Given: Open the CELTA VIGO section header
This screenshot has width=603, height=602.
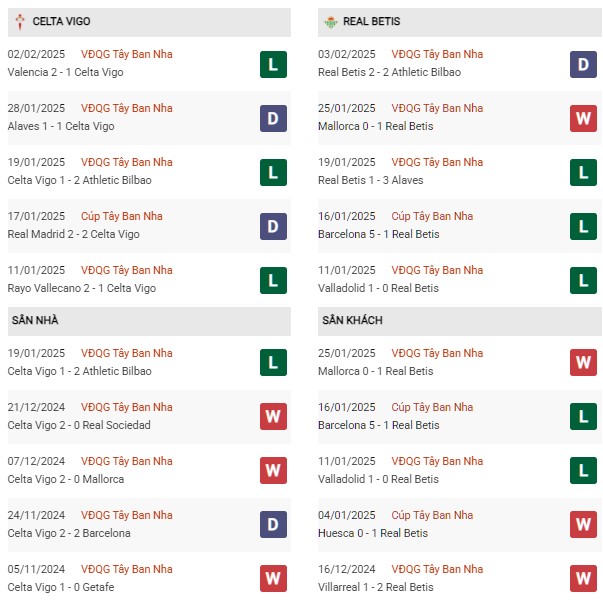Looking at the screenshot, I should (x=149, y=22).
